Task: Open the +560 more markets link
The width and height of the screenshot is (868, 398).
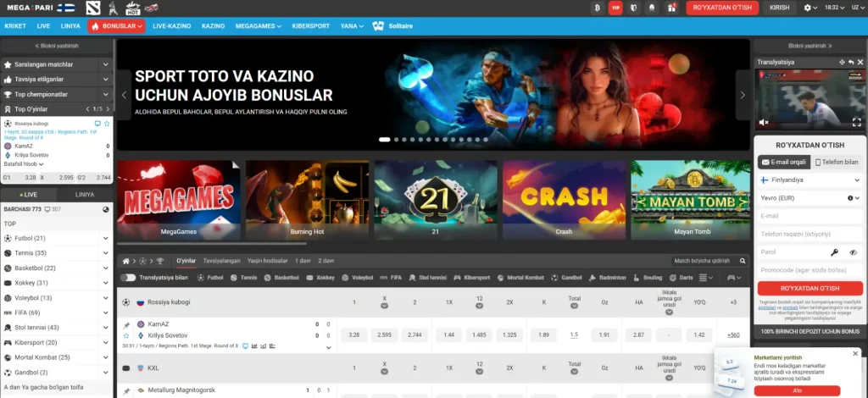Action: coord(733,335)
